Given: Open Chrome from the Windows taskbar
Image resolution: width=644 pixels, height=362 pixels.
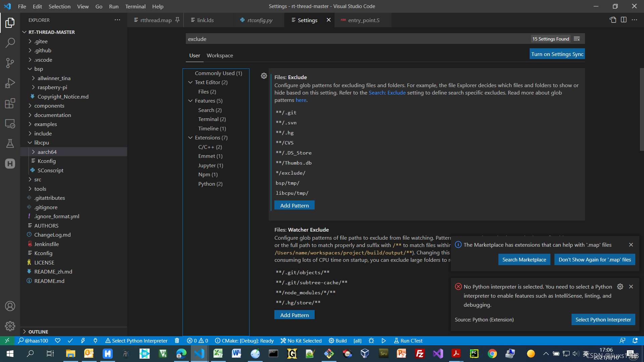Looking at the screenshot, I should pos(492,354).
